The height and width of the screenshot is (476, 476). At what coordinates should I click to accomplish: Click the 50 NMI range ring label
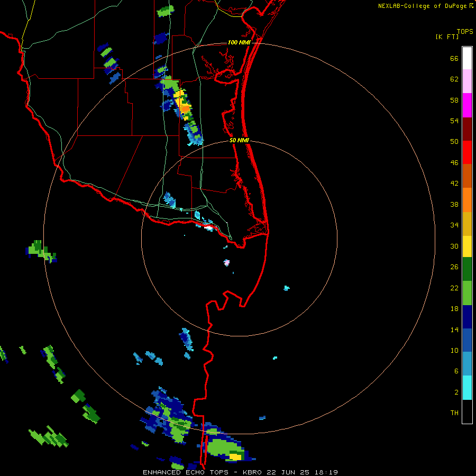click(239, 140)
